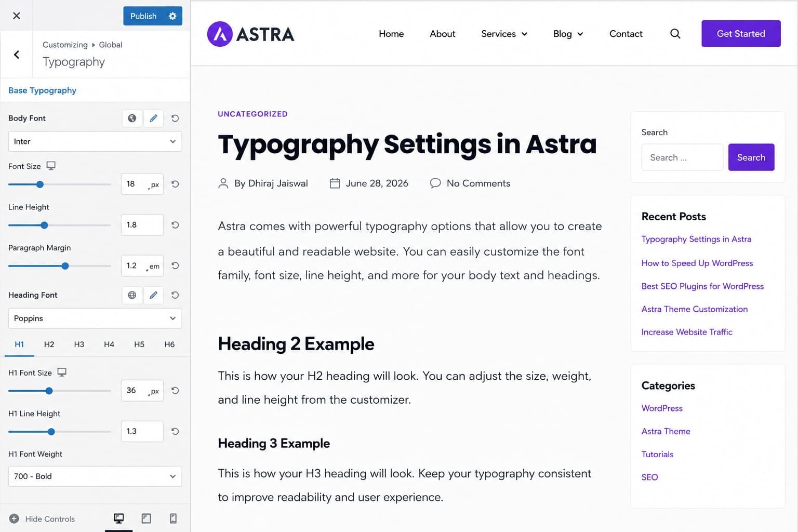Select the H6 heading tab
The image size is (798, 532).
[169, 344]
